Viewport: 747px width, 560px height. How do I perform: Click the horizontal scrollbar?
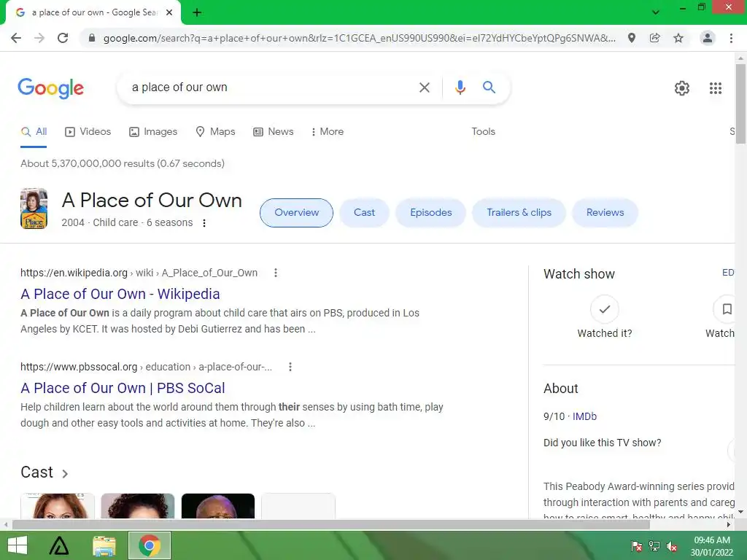[330, 524]
